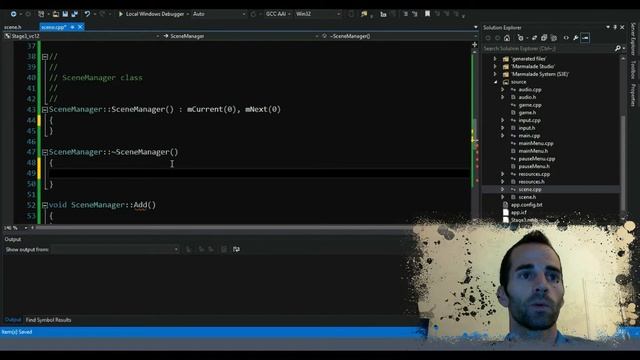Collapse the SceneManager::Add function at line 52
Image resolution: width=640 pixels, height=360 pixels.
[45, 205]
